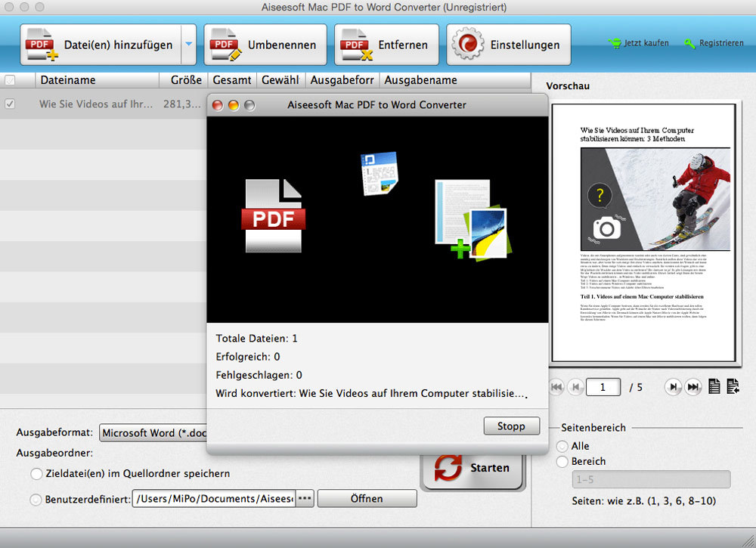Jump to the last page in preview

pos(692,387)
